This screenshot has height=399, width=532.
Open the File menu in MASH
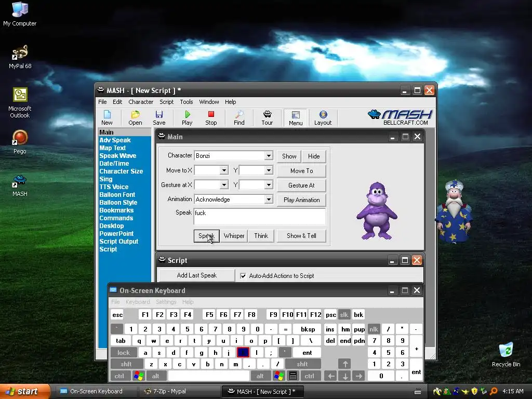pyautogui.click(x=102, y=102)
